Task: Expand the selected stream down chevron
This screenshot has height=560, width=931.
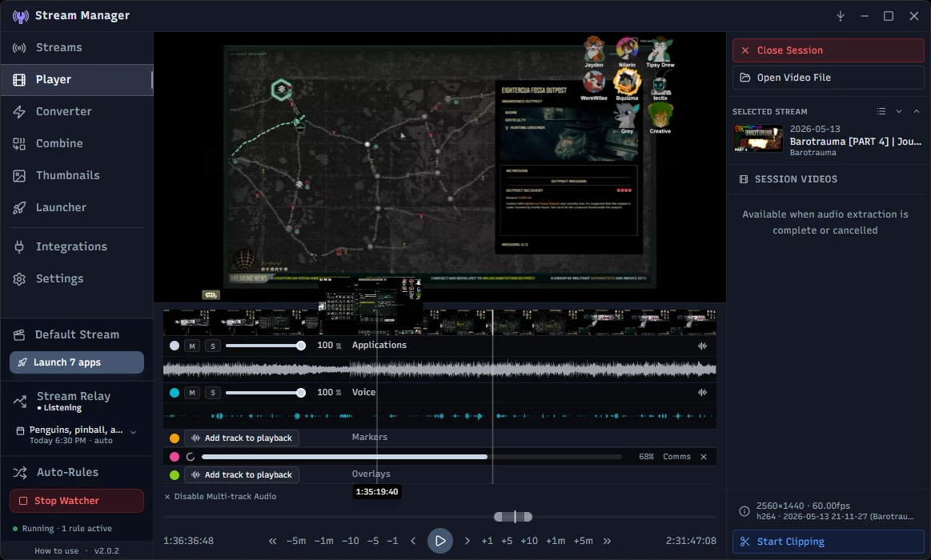Action: pos(899,111)
